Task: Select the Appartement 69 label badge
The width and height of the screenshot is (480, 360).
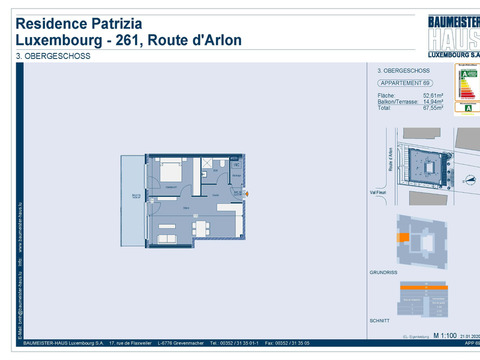Action: [x=405, y=83]
